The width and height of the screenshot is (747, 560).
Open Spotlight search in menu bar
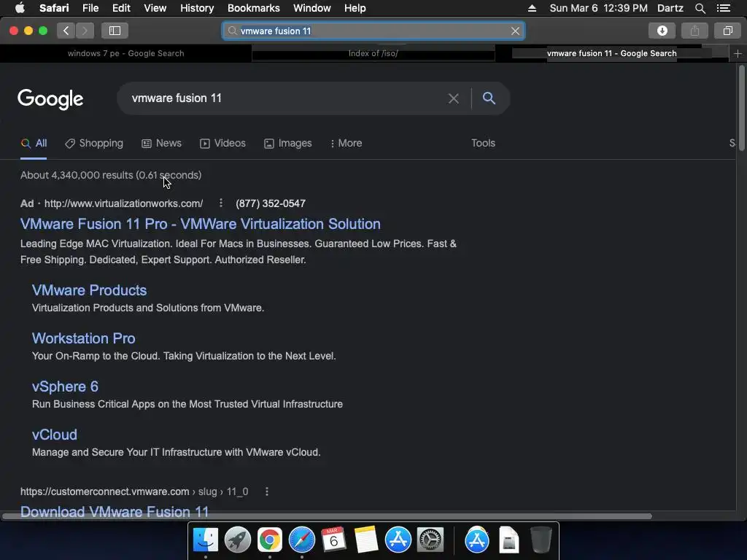700,8
